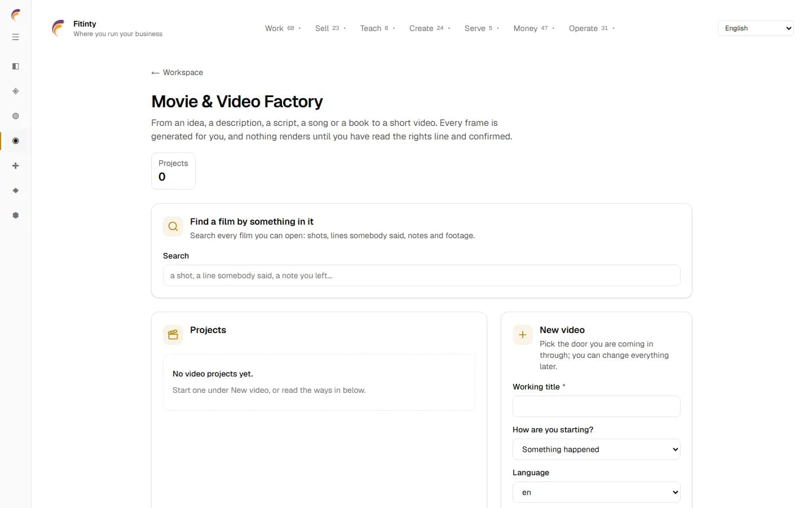Go back to Workspace

[x=177, y=72]
